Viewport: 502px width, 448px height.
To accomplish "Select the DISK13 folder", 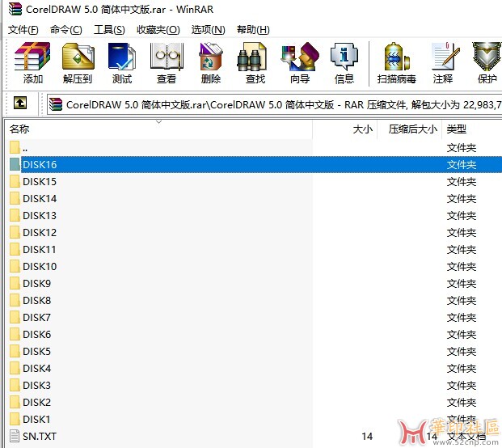I will 40,216.
